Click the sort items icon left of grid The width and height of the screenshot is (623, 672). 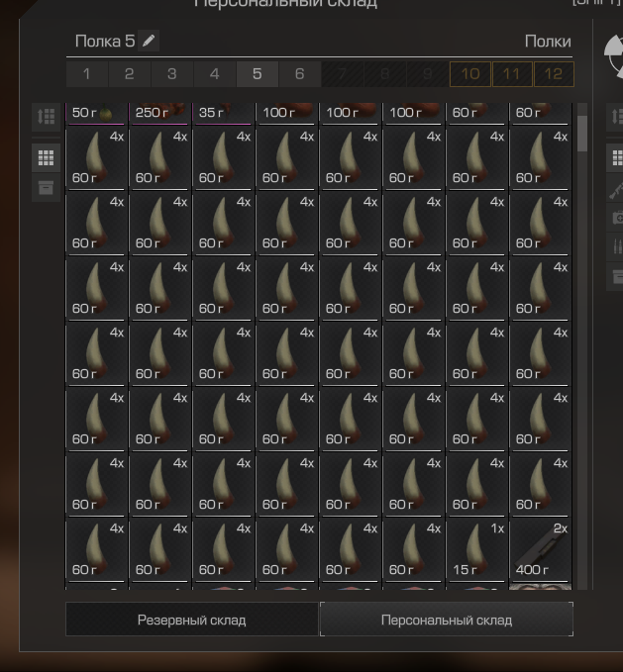pyautogui.click(x=46, y=116)
